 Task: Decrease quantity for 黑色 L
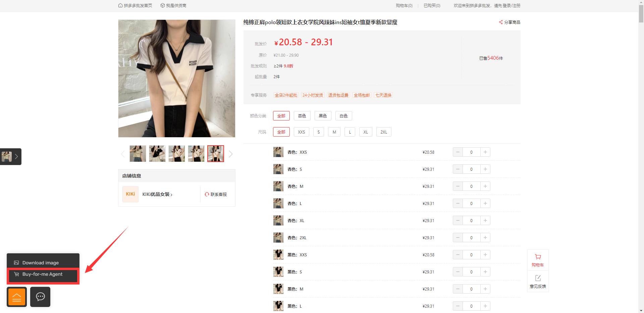458,306
